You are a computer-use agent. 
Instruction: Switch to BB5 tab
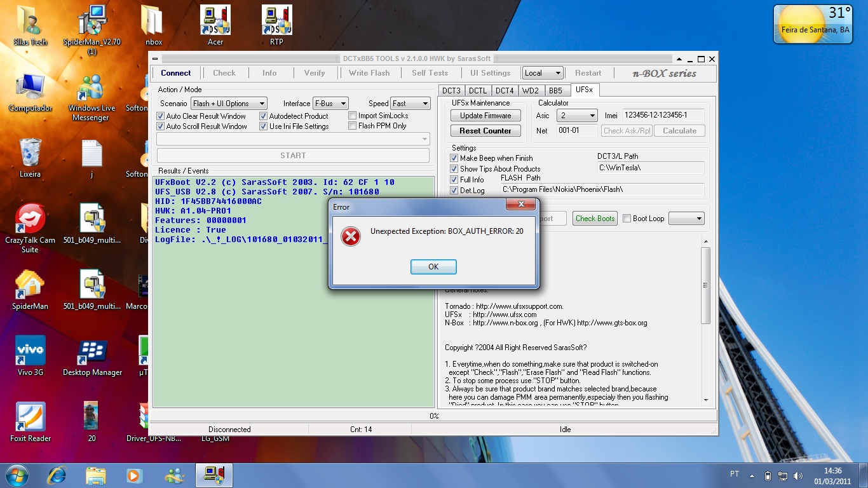point(556,90)
